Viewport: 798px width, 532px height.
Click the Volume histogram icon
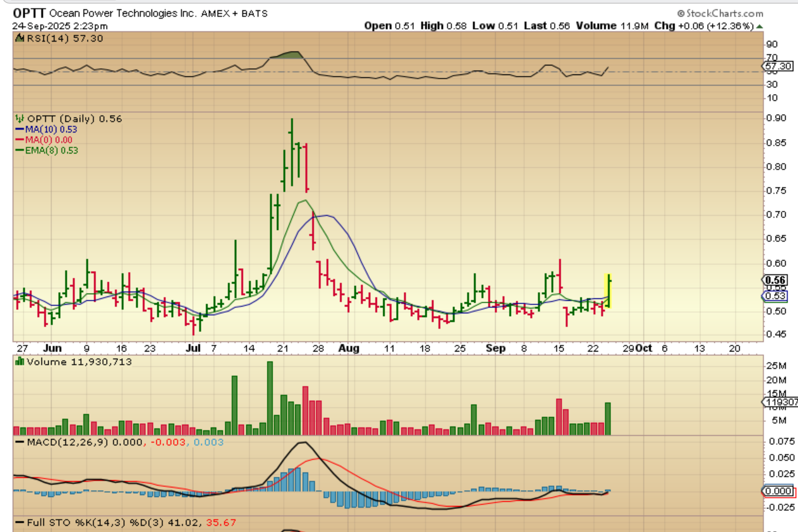20,361
